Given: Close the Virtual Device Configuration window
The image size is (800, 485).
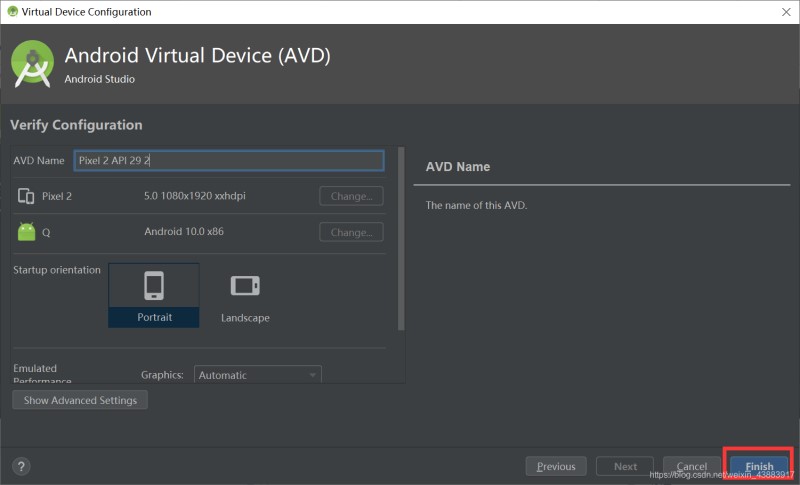Looking at the screenshot, I should tap(784, 12).
